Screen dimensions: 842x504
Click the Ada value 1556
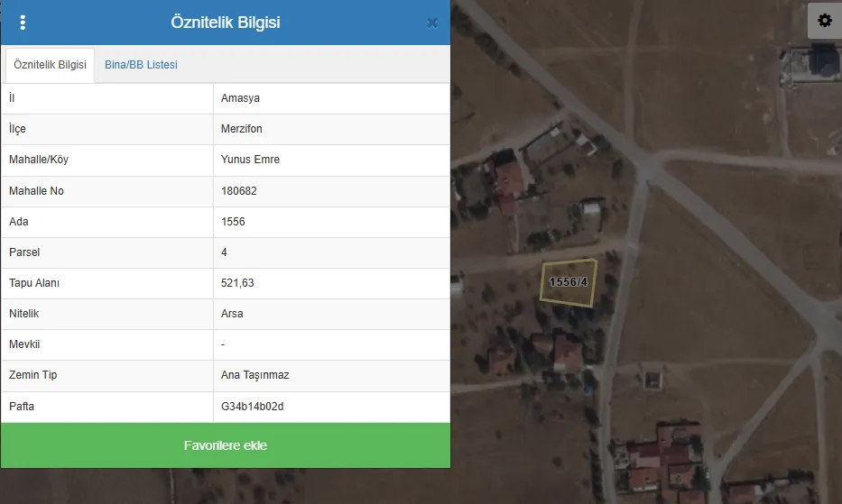pos(233,222)
